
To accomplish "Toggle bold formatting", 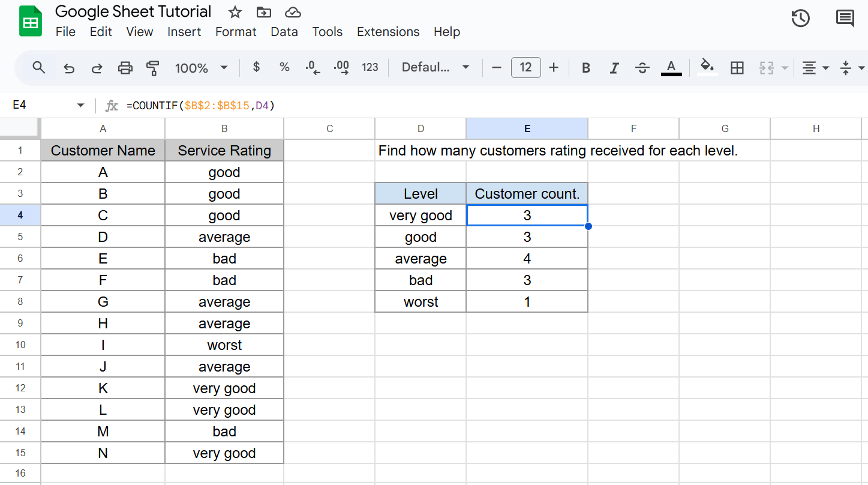I will point(586,68).
